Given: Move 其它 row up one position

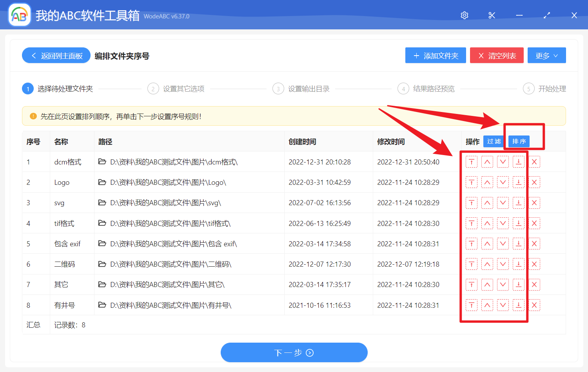Looking at the screenshot, I should 487,285.
